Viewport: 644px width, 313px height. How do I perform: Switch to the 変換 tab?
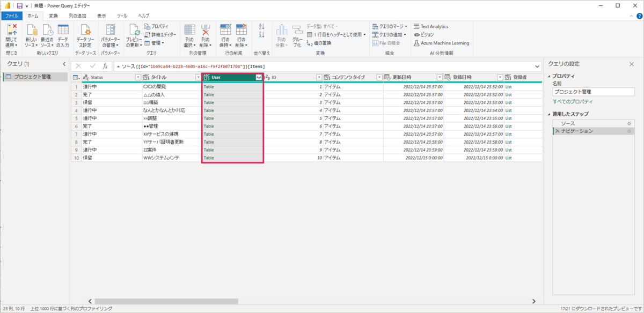(x=53, y=16)
